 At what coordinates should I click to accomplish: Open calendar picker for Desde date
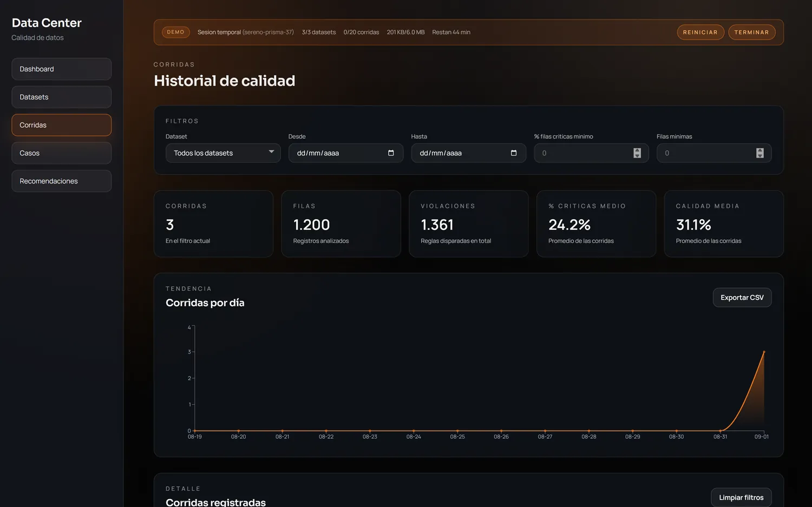[x=391, y=153]
